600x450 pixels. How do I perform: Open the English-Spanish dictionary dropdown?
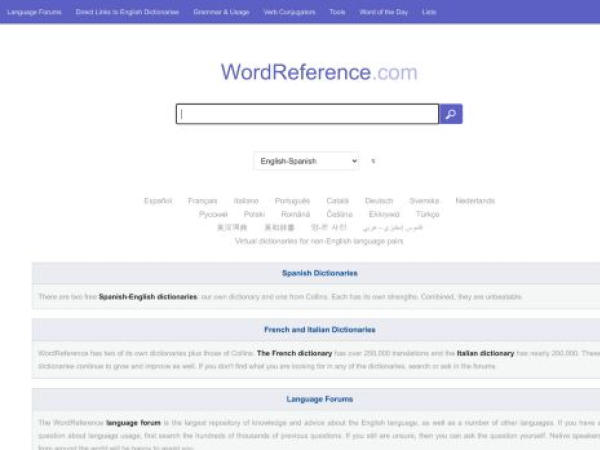pos(306,161)
